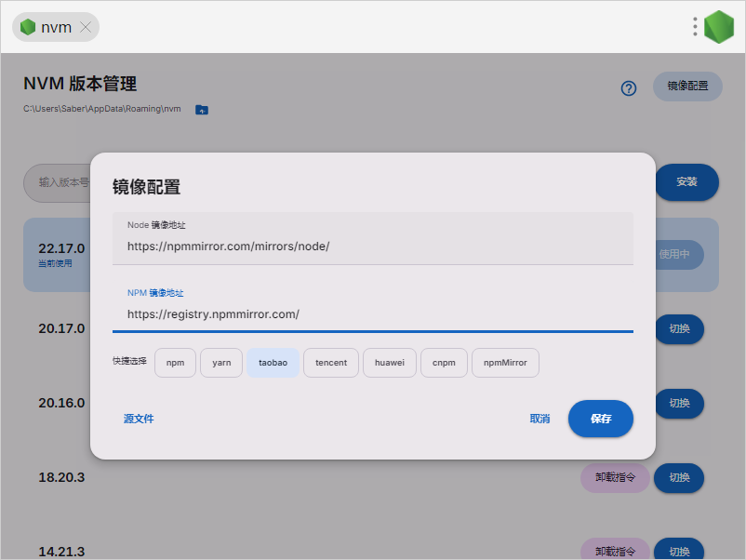Select the yarn quick-select chip
Image resolution: width=746 pixels, height=560 pixels.
(x=221, y=363)
